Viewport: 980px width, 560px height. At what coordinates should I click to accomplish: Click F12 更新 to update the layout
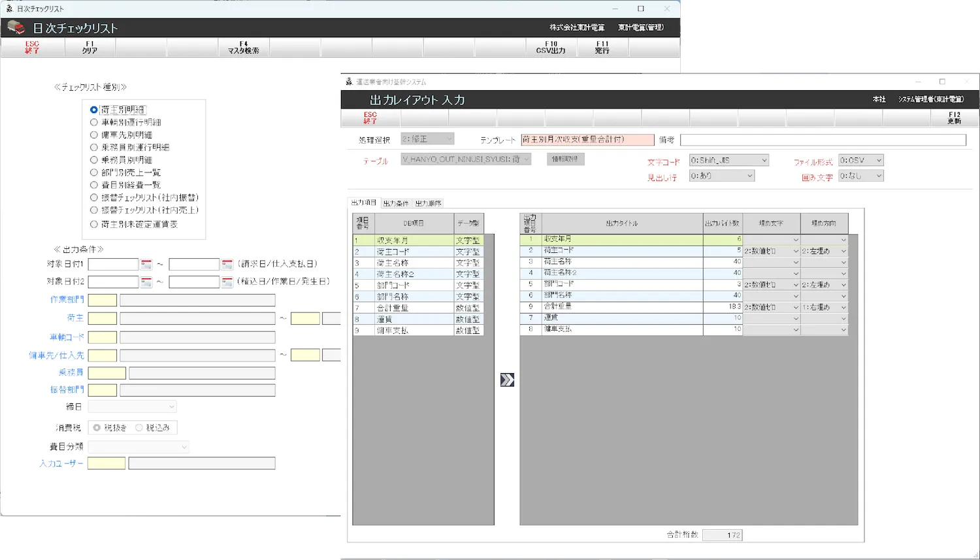[x=955, y=118]
